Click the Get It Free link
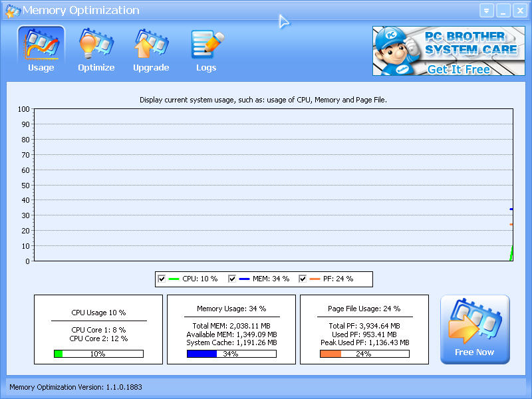The image size is (532, 399). pos(458,69)
